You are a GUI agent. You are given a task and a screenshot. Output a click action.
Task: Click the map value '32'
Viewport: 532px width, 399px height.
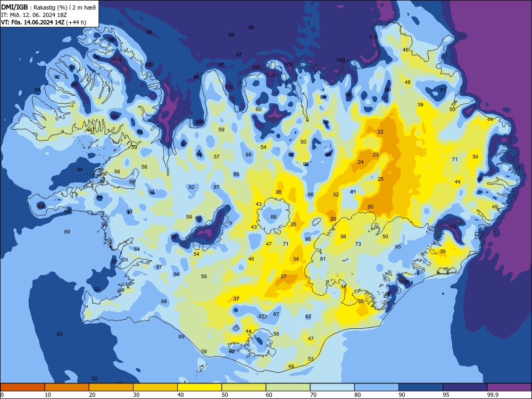(336, 194)
